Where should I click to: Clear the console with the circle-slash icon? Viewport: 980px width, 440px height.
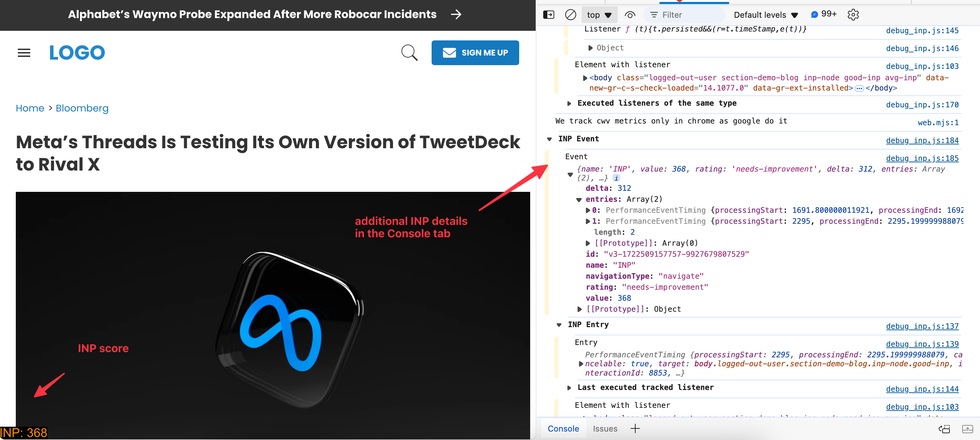pos(570,14)
